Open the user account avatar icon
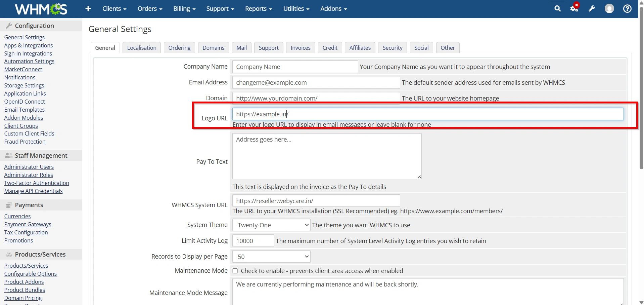The image size is (644, 305). click(609, 9)
